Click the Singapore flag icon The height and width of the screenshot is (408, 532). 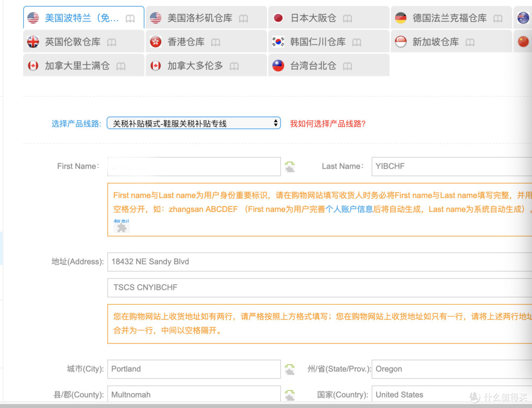click(400, 42)
